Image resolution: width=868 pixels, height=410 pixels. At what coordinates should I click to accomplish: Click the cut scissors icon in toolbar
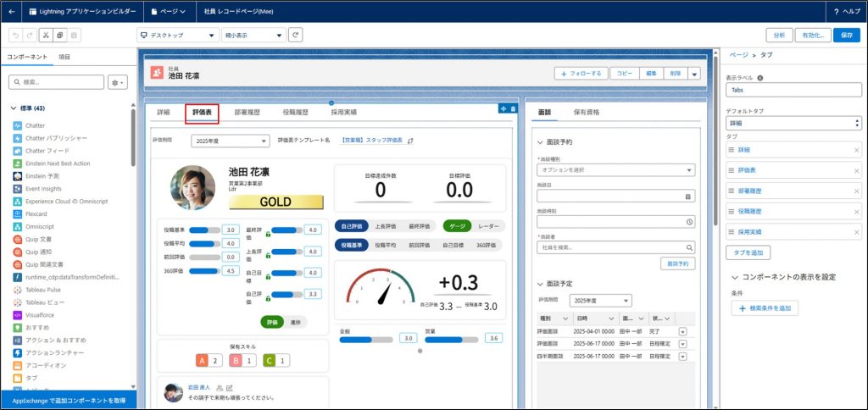[46, 35]
